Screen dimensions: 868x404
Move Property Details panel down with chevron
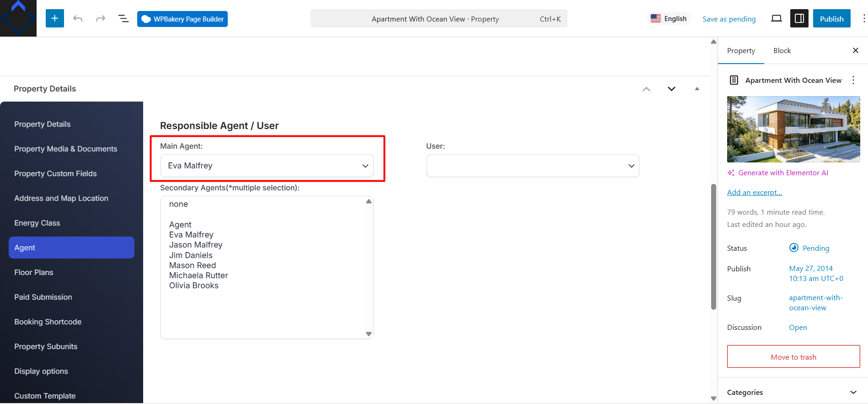click(671, 89)
